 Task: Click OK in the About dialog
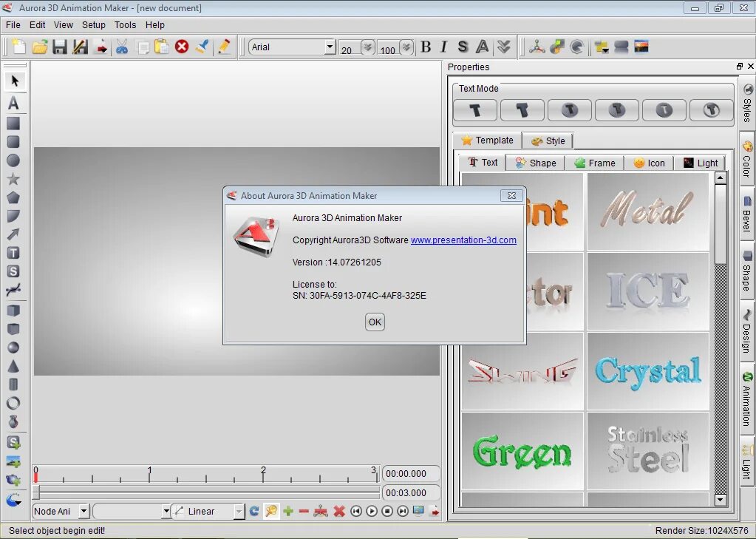(375, 322)
